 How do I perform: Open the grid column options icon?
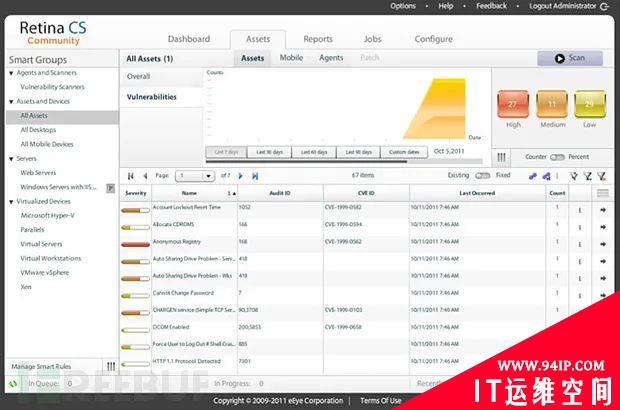pos(603,193)
